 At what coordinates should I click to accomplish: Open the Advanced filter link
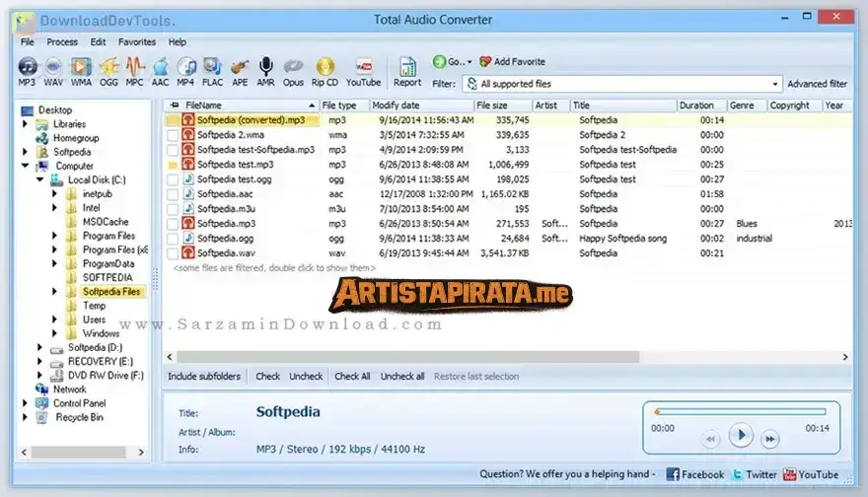pyautogui.click(x=817, y=84)
